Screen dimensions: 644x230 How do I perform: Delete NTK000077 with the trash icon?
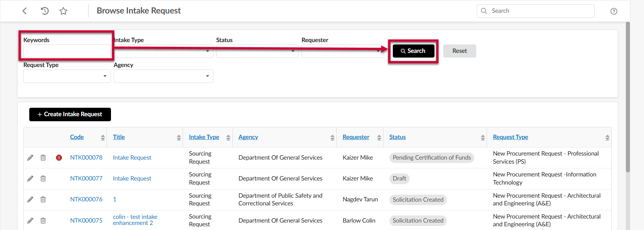[43, 178]
